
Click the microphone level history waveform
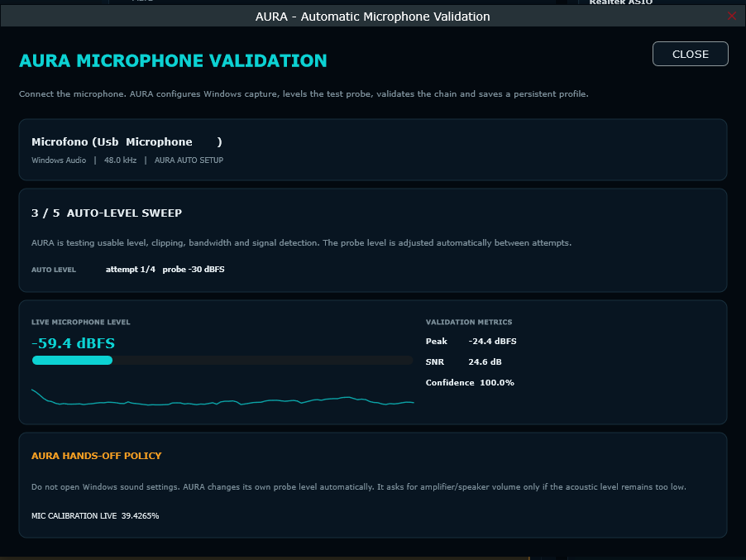click(x=222, y=398)
